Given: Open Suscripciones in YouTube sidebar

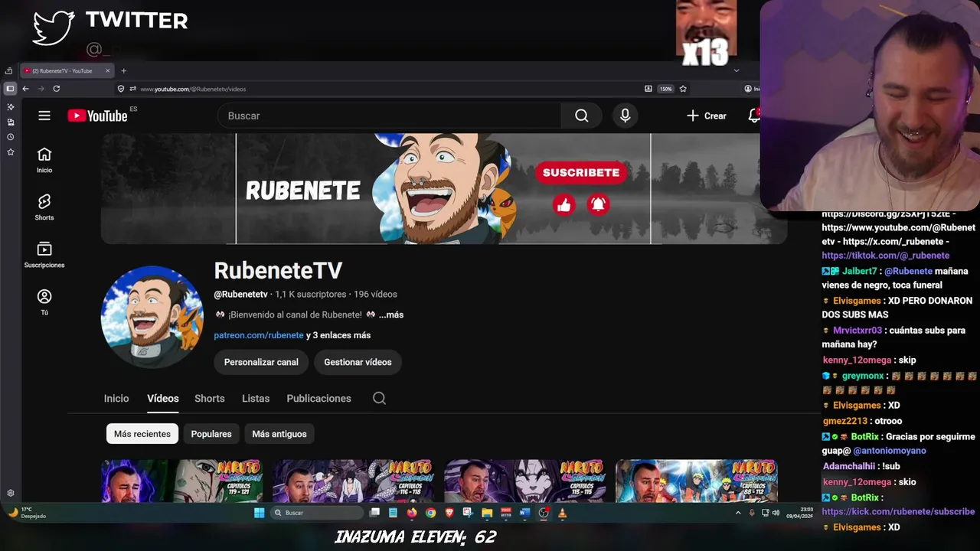Looking at the screenshot, I should pos(44,255).
